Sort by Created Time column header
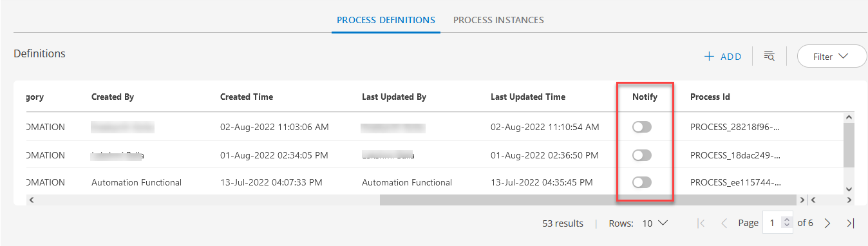This screenshot has height=246, width=868. (x=247, y=97)
